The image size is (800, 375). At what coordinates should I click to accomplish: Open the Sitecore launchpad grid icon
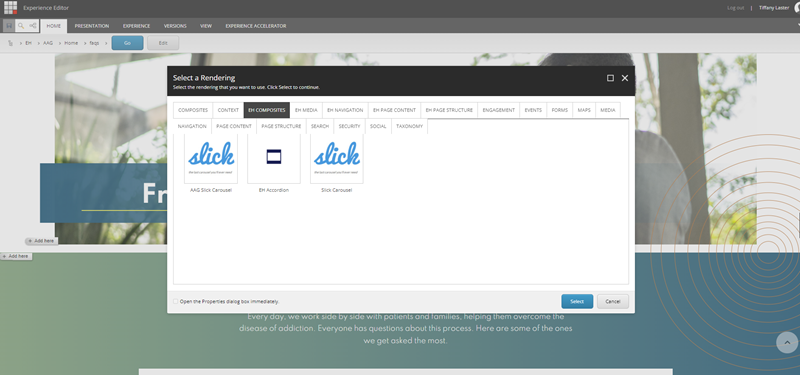tap(10, 7)
